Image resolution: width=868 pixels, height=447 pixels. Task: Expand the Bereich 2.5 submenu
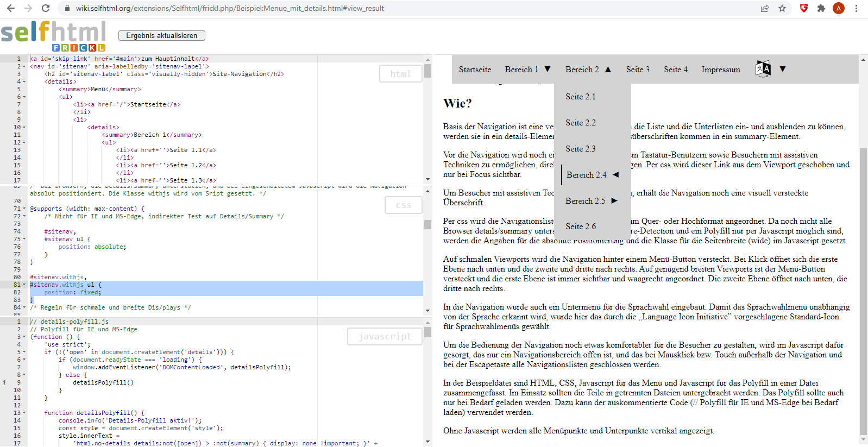point(592,201)
